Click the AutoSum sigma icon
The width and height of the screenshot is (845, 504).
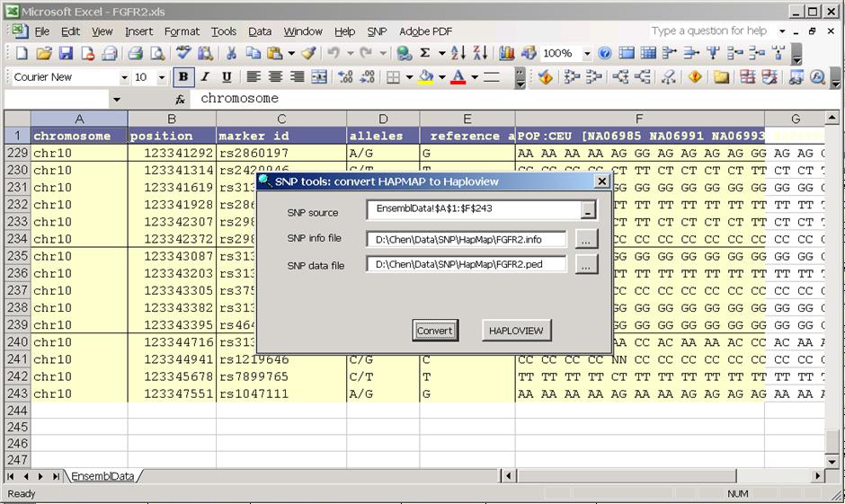(425, 53)
